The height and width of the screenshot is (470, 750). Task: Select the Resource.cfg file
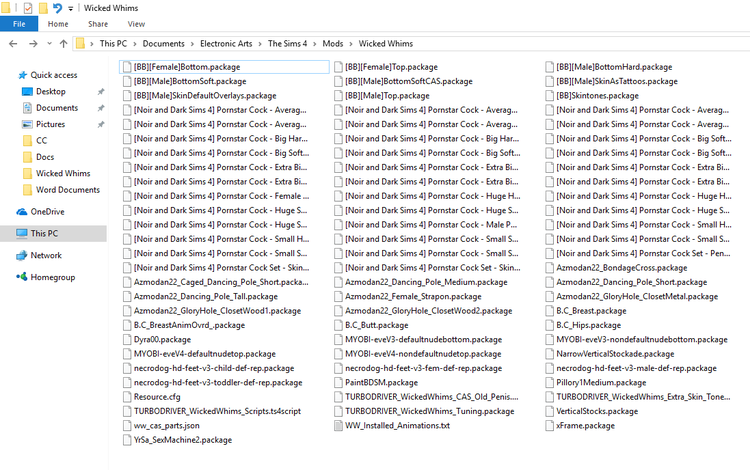[157, 397]
